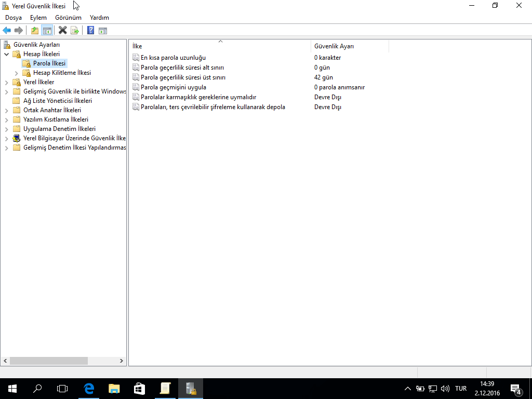Toggle the console tree show/hide icon

[47, 31]
